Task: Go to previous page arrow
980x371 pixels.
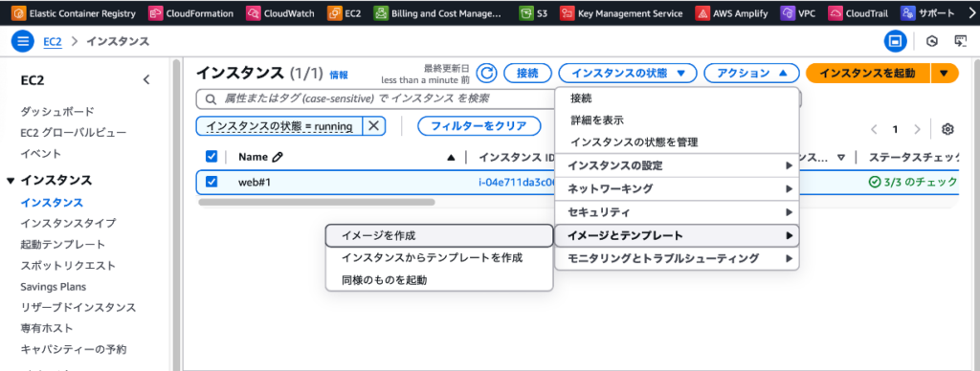Action: (x=874, y=129)
